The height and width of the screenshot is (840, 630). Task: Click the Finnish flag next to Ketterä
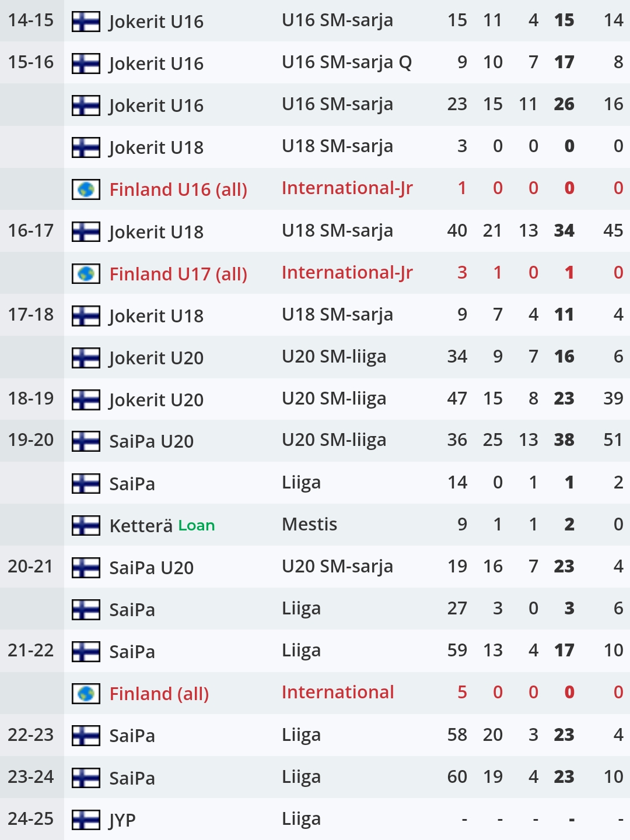tap(86, 525)
